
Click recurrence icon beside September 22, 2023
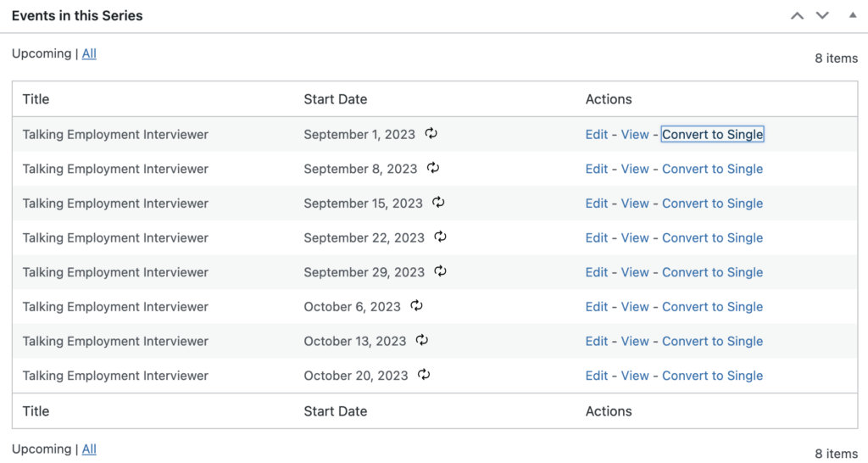click(440, 237)
